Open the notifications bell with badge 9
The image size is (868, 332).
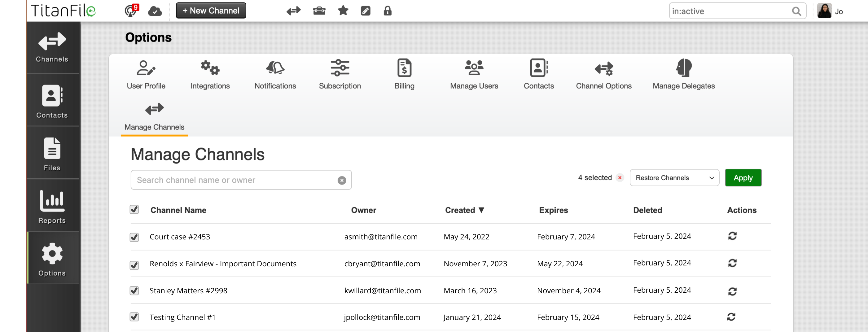point(131,11)
